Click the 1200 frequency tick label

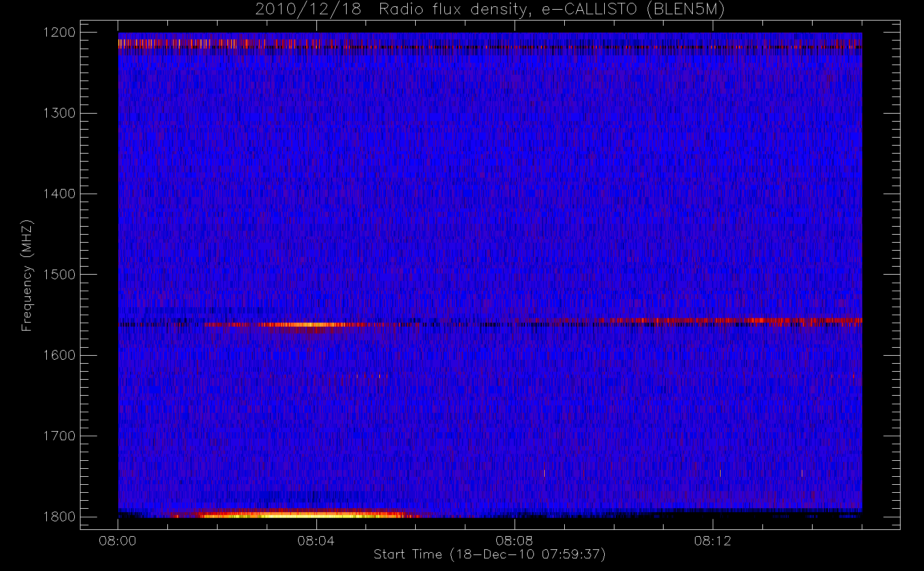[x=59, y=33]
